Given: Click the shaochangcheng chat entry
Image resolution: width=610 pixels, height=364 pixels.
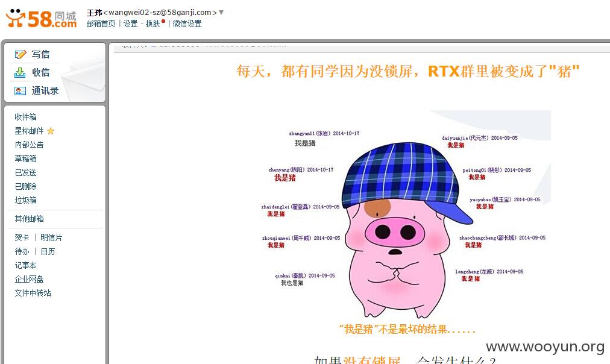Looking at the screenshot, I should [502, 241].
